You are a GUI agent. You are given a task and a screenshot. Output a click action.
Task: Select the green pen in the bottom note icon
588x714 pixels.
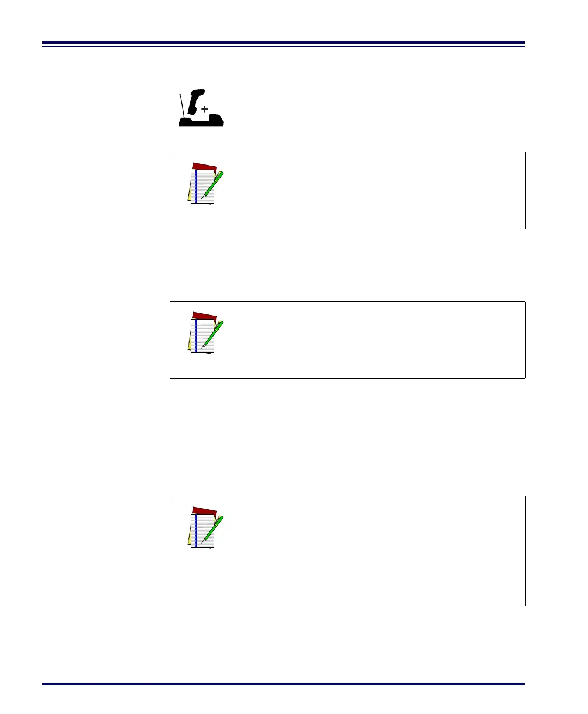tap(213, 530)
